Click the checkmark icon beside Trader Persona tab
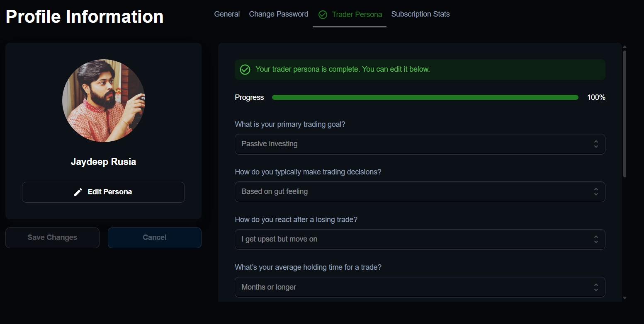The width and height of the screenshot is (644, 324). (323, 15)
